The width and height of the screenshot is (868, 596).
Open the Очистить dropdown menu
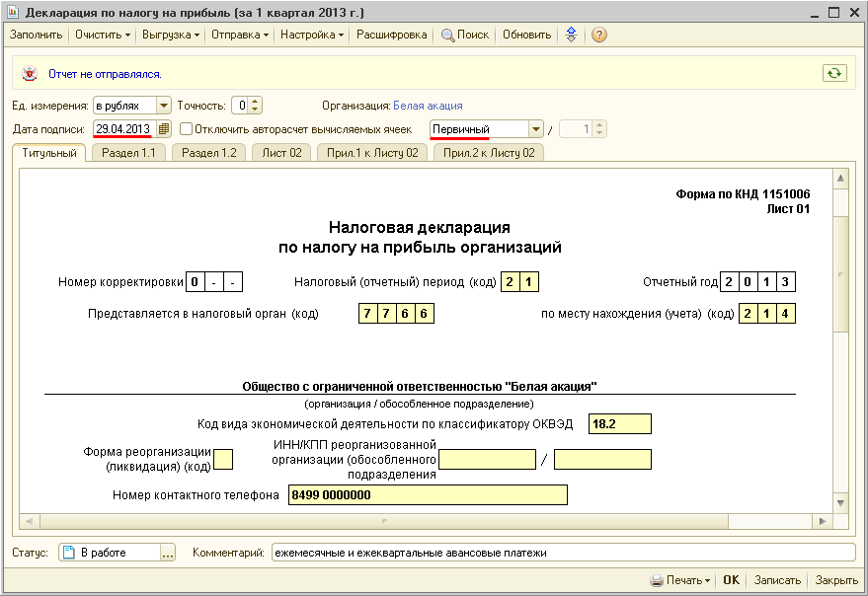coord(103,35)
